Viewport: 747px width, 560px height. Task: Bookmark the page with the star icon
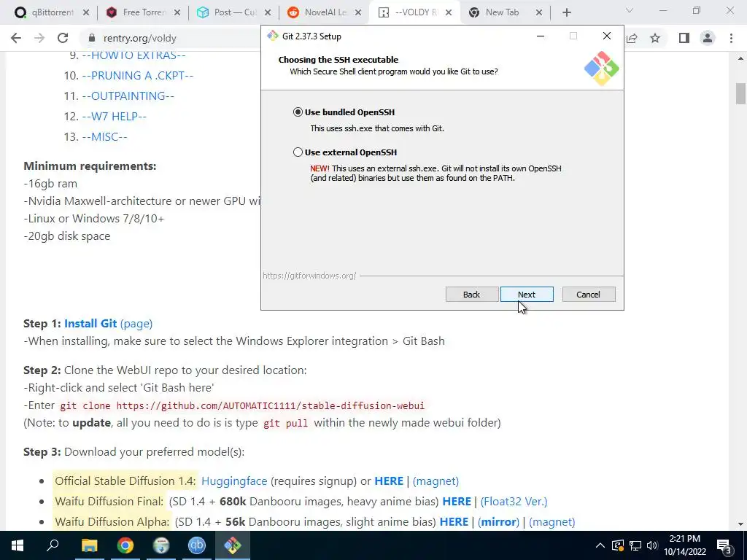(655, 38)
